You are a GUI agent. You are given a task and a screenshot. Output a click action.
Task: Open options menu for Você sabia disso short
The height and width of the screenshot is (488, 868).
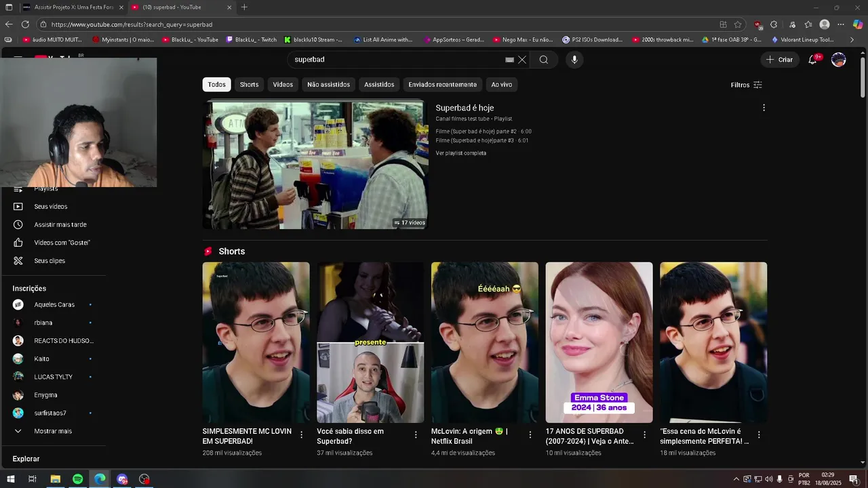coord(416,435)
